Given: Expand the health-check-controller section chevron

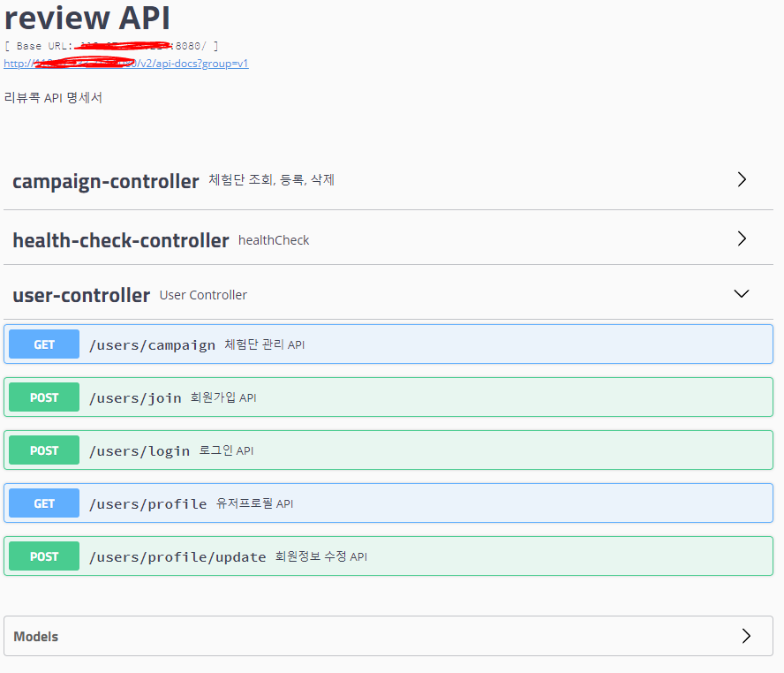Looking at the screenshot, I should coord(742,238).
